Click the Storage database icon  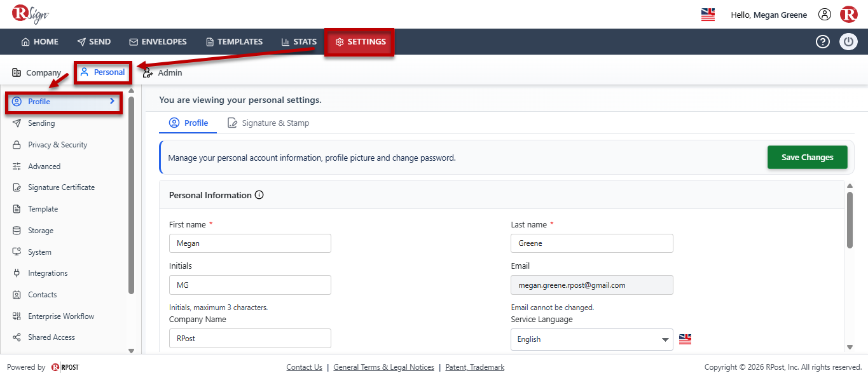[17, 231]
